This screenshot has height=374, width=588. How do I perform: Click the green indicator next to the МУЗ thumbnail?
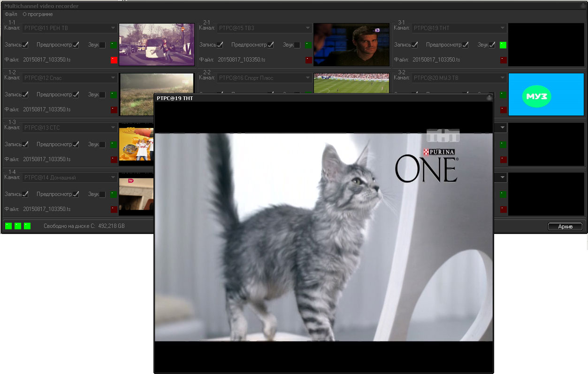503,95
